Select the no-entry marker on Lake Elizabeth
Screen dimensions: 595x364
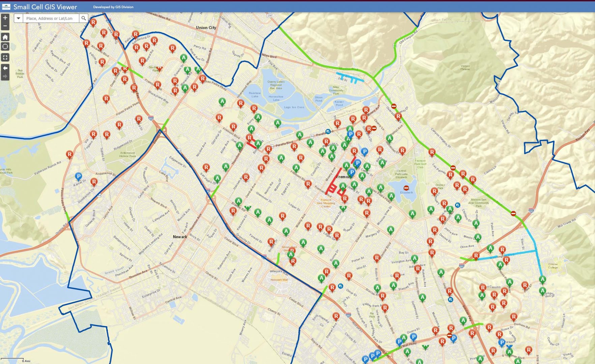(x=406, y=188)
